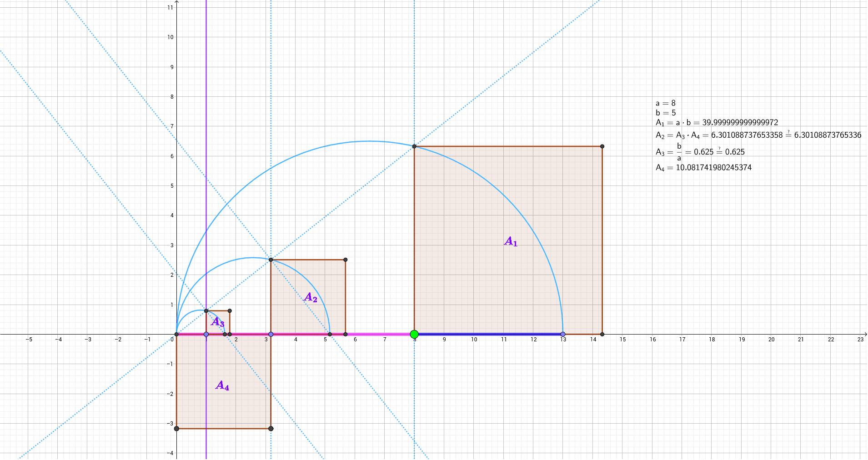Click the 'b = 5' text line

click(666, 113)
